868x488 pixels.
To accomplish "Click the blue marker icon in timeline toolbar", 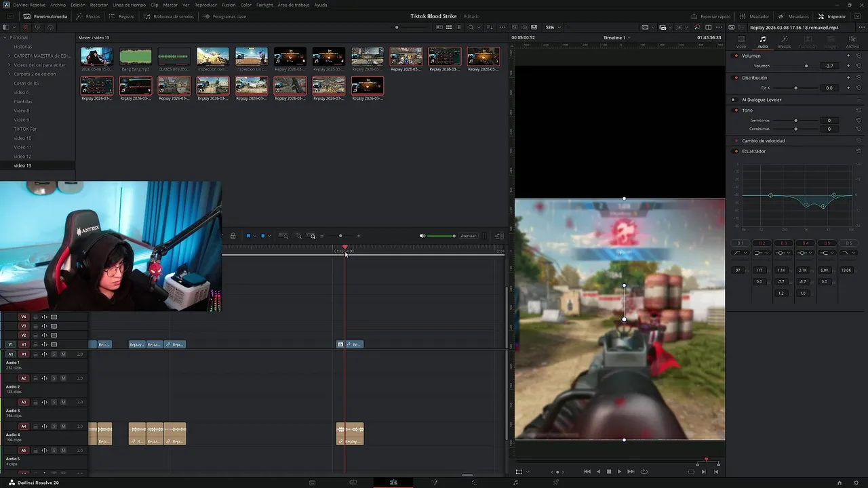I will pyautogui.click(x=263, y=236).
